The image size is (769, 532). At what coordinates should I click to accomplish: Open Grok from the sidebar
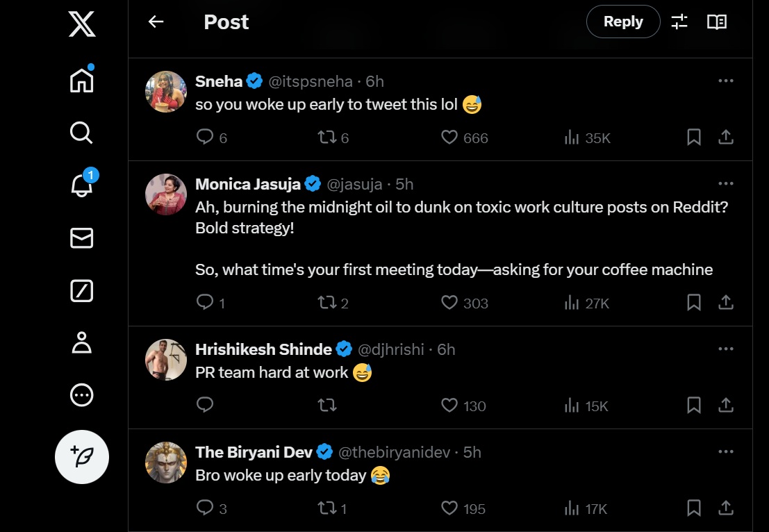(81, 290)
